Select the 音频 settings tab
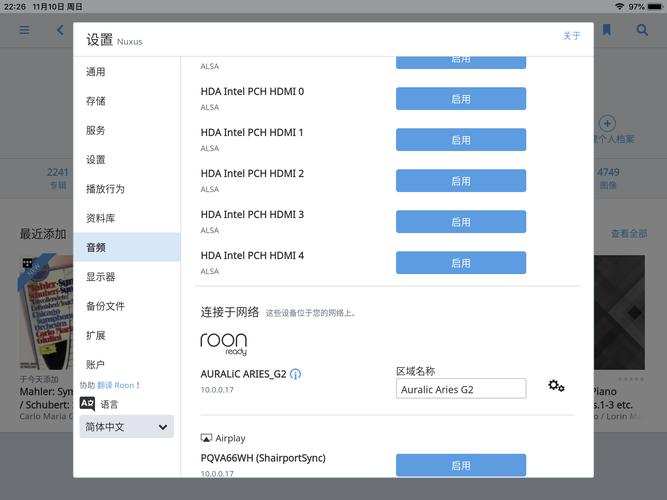This screenshot has width=667, height=500. tap(127, 247)
